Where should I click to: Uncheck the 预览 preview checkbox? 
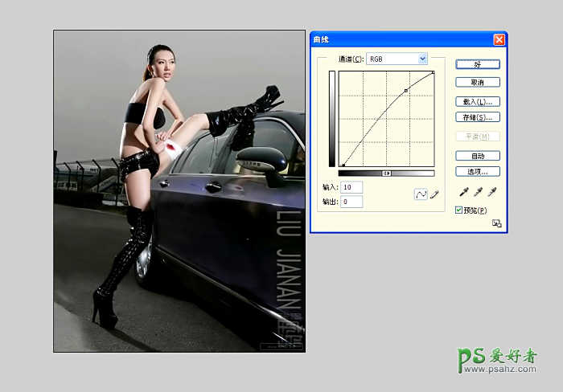pyautogui.click(x=459, y=210)
